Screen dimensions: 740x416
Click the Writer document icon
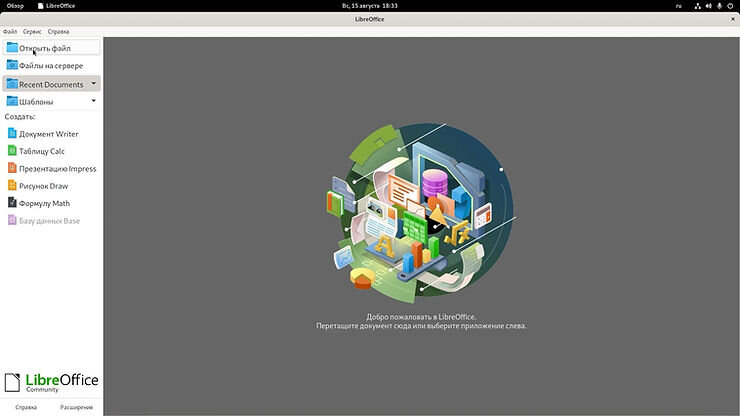pos(12,133)
